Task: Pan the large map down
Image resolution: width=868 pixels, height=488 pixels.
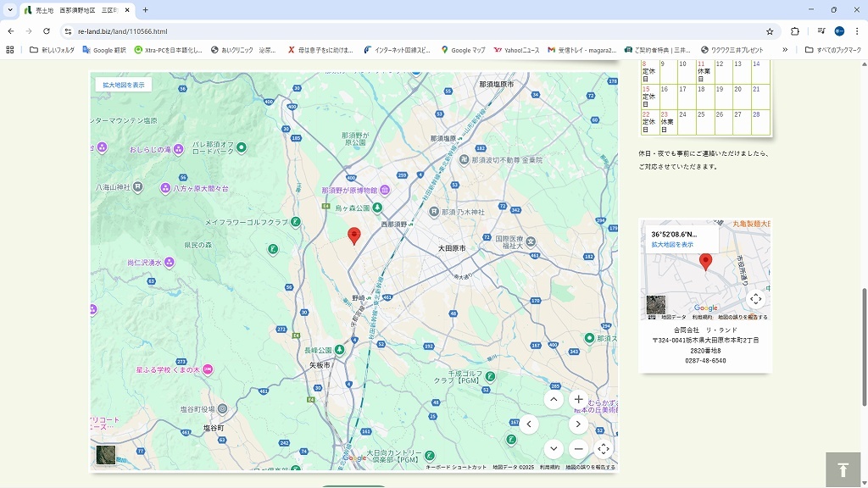Action: 554,449
